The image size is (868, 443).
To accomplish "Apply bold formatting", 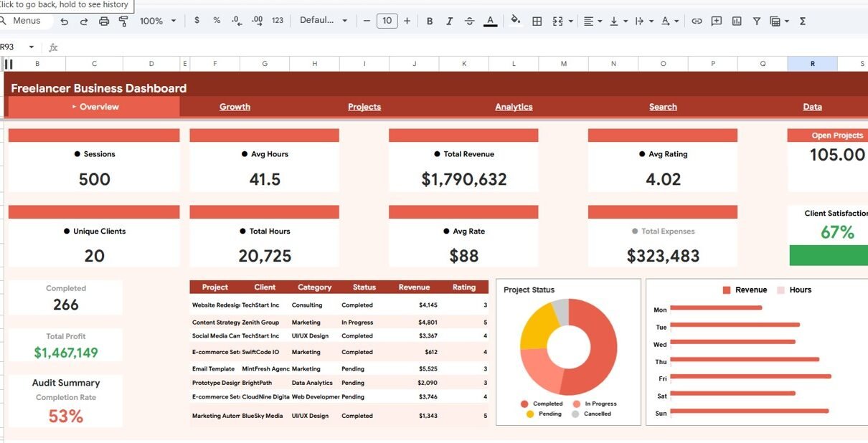I will [430, 22].
